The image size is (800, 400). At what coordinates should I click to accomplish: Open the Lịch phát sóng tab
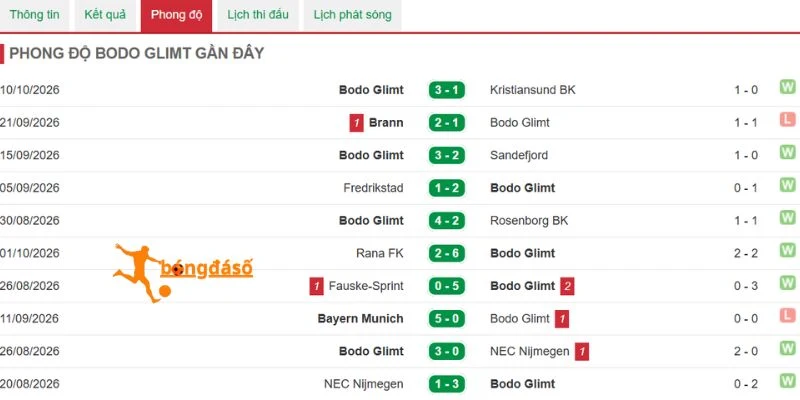click(353, 15)
